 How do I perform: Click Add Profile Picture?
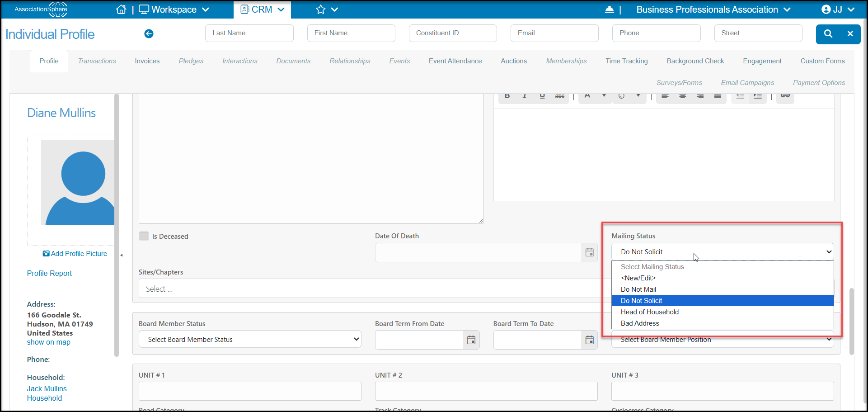pos(75,254)
